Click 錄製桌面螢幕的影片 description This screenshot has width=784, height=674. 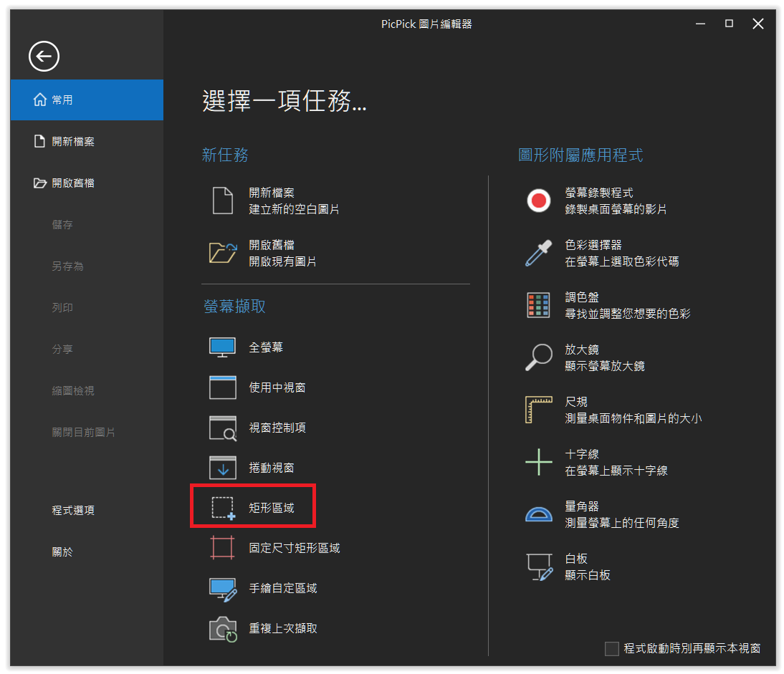pos(616,209)
